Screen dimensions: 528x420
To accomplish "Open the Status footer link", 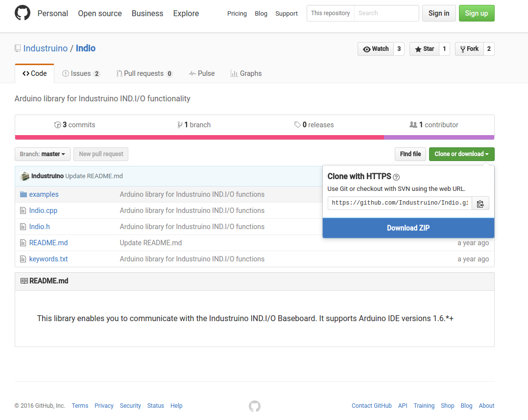I will click(x=156, y=406).
